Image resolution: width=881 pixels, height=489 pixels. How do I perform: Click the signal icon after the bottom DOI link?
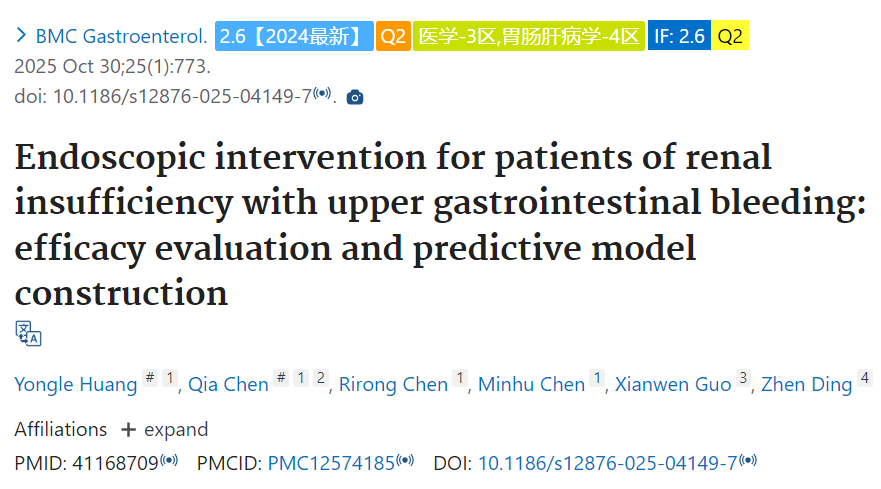coord(748,461)
